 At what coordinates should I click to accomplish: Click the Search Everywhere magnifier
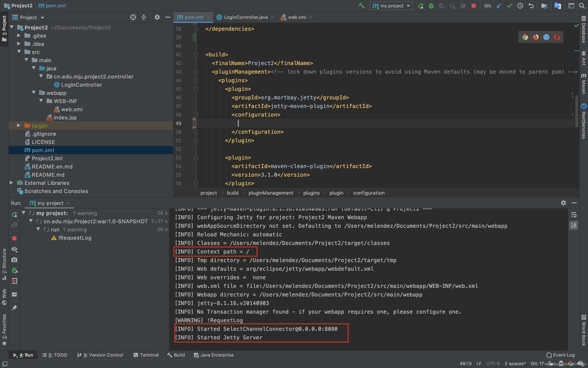click(582, 6)
